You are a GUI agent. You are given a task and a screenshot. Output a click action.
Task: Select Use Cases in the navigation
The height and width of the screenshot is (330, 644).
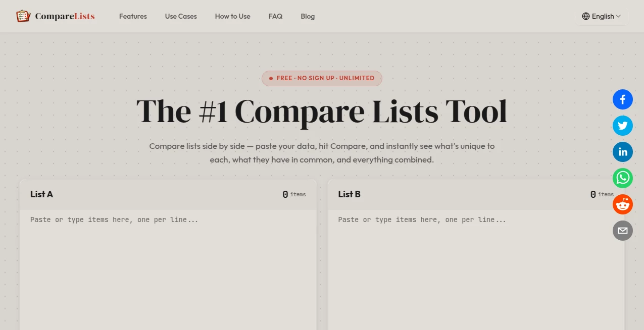coord(180,16)
